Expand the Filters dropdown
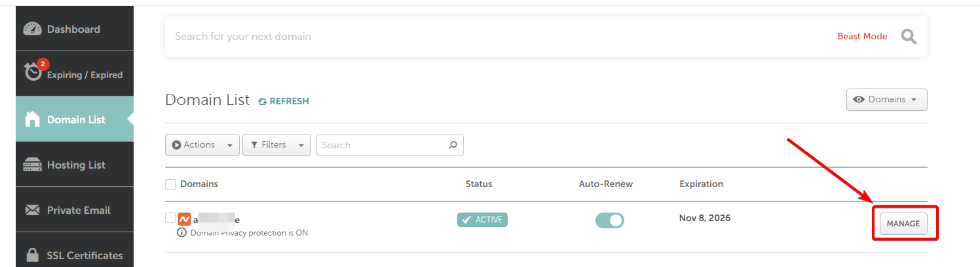 (x=276, y=145)
